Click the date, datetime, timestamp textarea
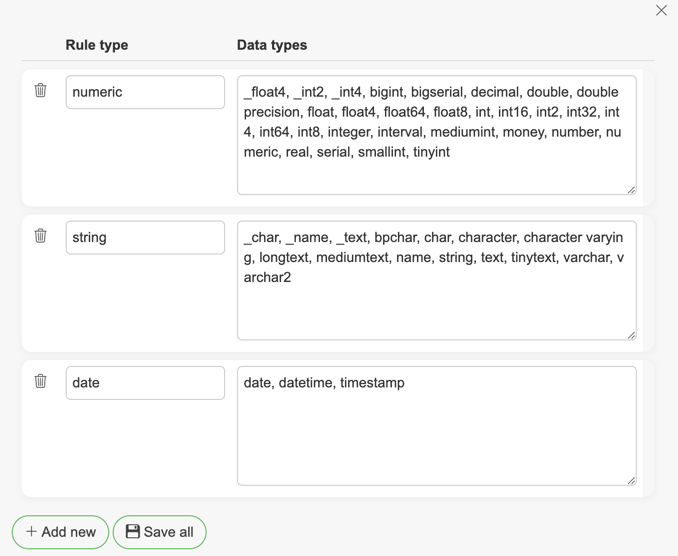678x556 pixels. click(x=436, y=426)
